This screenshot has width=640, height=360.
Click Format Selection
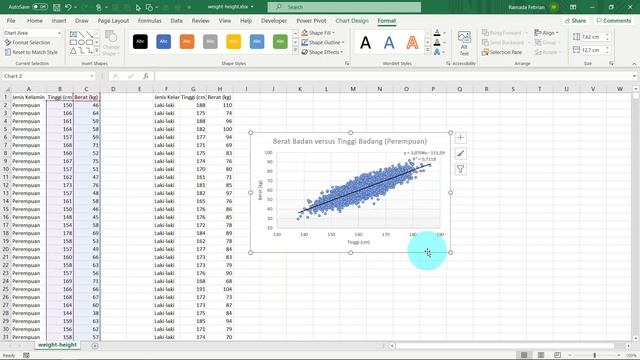(x=27, y=42)
